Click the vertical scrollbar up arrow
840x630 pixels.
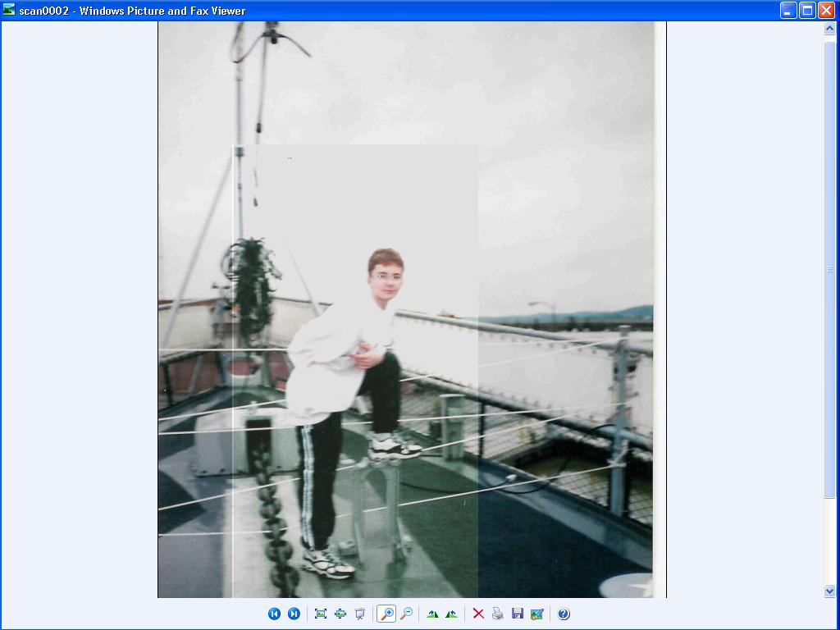pos(829,29)
